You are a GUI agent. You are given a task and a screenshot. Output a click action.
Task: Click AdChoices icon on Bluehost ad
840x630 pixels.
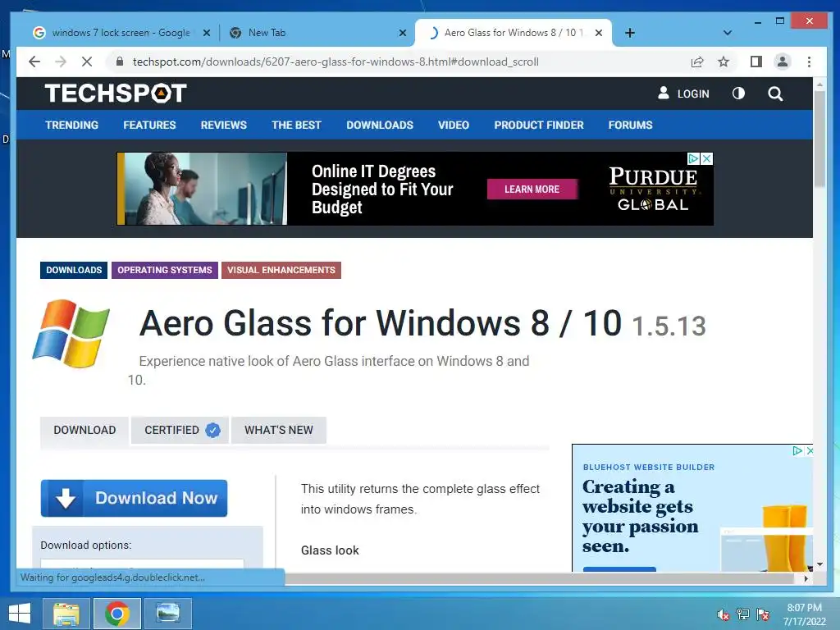[x=797, y=450]
